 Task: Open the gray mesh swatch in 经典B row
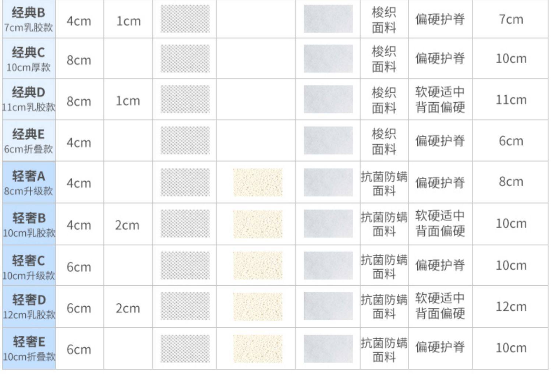click(x=185, y=19)
